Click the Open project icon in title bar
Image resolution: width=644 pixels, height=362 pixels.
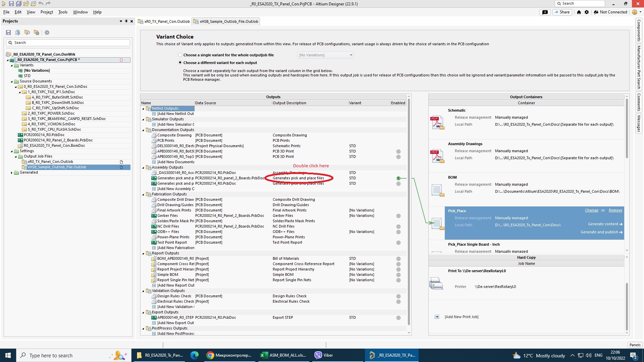(x=33, y=4)
